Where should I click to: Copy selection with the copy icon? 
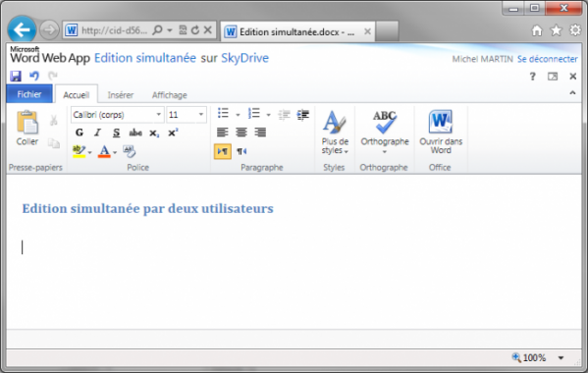pyautogui.click(x=54, y=143)
